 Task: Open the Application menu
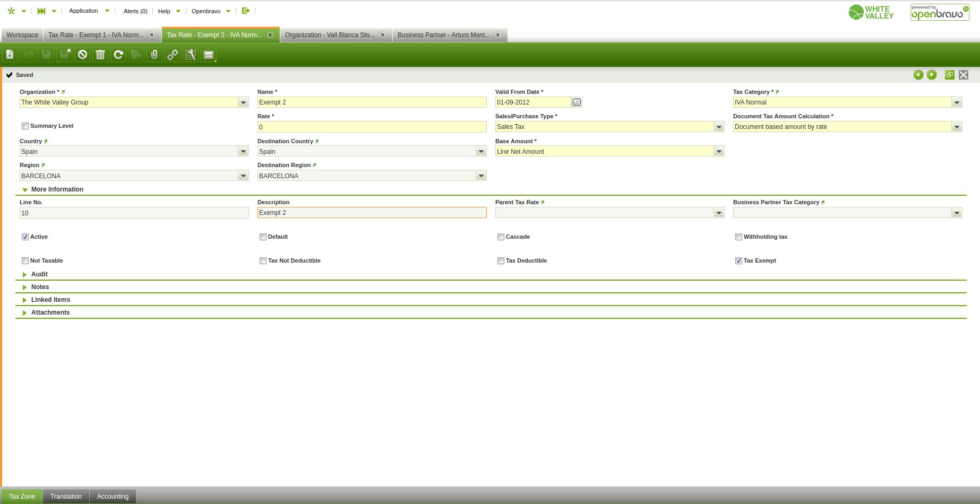click(83, 11)
